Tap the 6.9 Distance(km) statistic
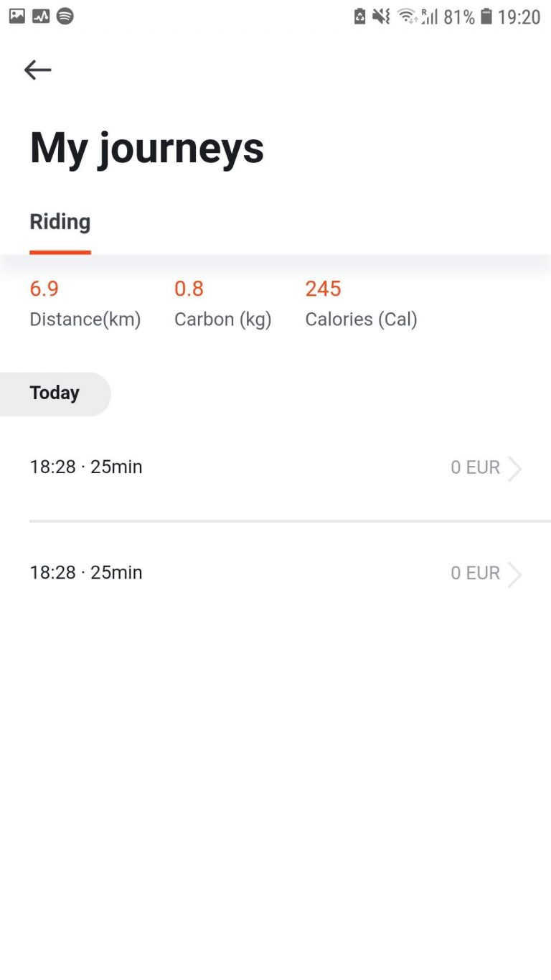Image resolution: width=551 pixels, height=980 pixels. point(85,304)
